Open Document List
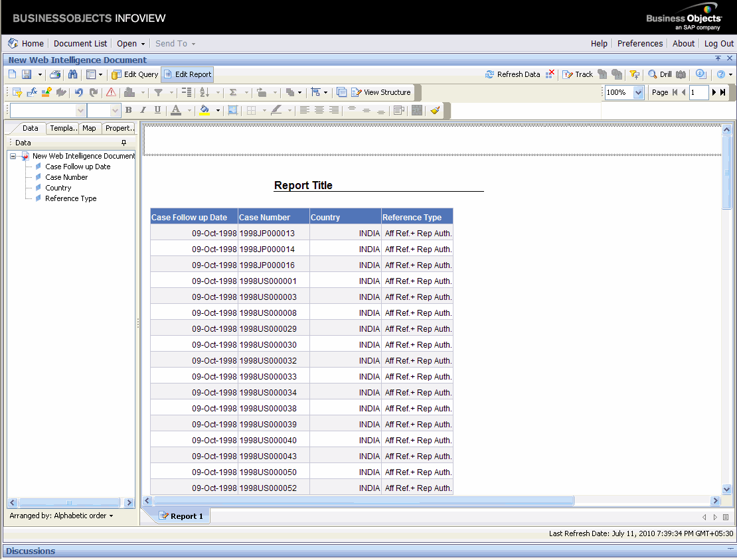The width and height of the screenshot is (737, 560). (x=80, y=43)
